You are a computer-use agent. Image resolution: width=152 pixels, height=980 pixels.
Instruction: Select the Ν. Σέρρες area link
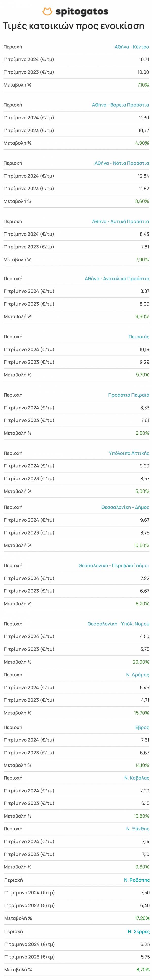[138, 932]
